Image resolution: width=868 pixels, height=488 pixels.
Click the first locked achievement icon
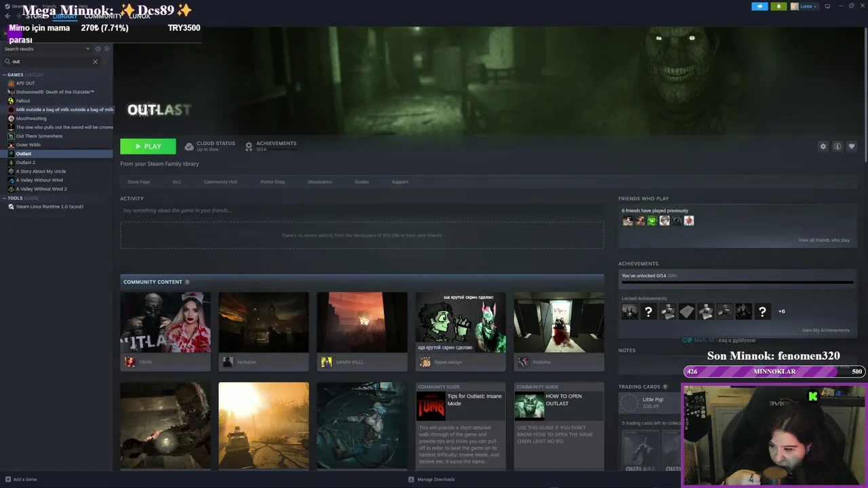[x=630, y=311]
